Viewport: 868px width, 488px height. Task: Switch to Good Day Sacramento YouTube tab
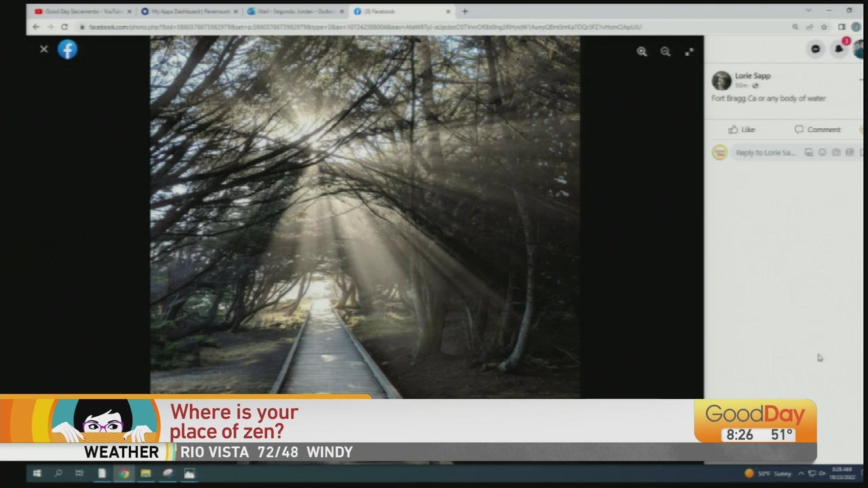[x=80, y=12]
